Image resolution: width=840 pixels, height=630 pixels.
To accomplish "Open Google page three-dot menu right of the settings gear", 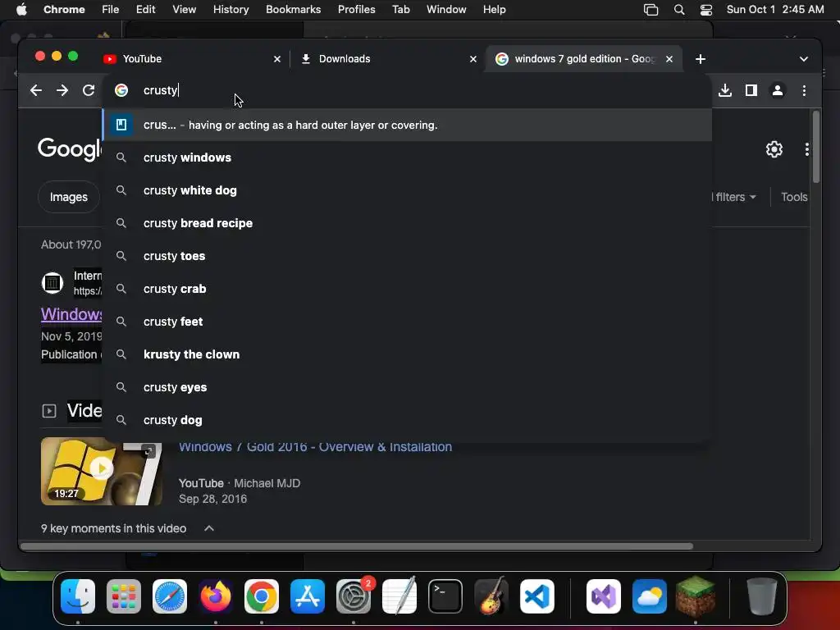I will [807, 149].
